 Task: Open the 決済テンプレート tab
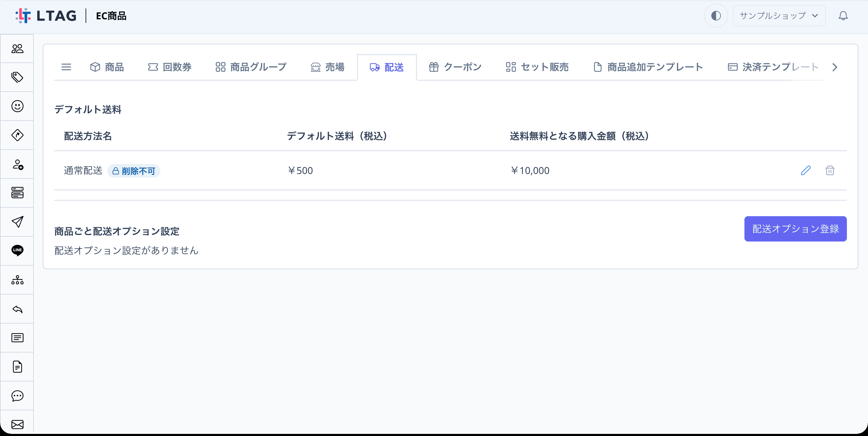(773, 67)
